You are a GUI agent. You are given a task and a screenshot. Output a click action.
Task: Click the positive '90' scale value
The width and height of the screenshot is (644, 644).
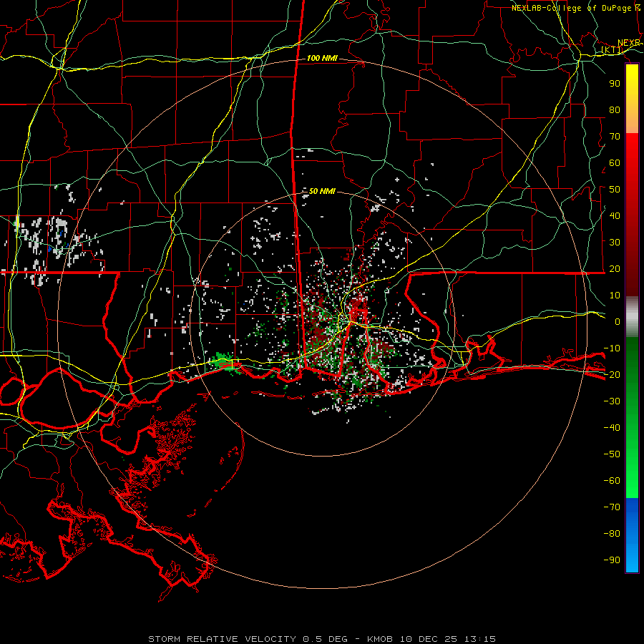(615, 84)
